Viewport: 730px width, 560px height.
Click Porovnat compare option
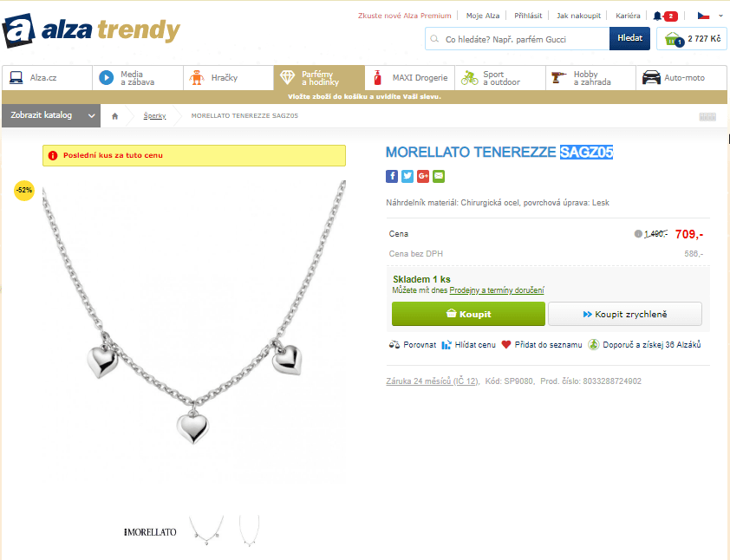(x=413, y=344)
